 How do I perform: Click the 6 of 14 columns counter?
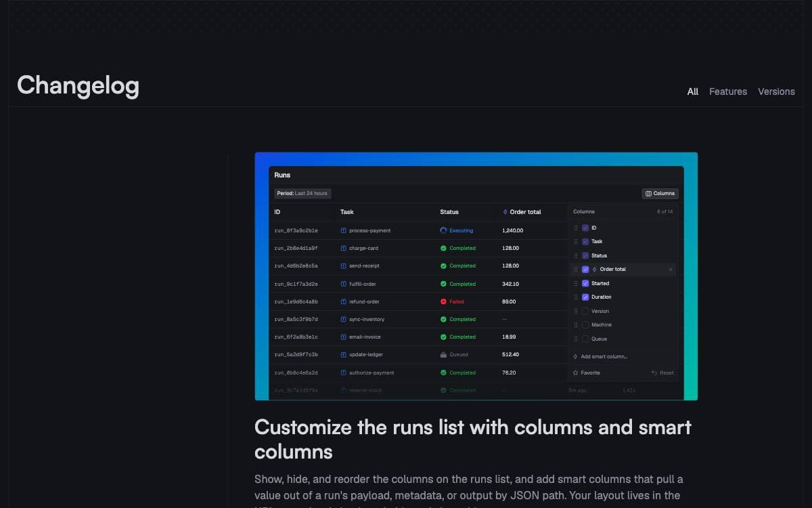tap(665, 211)
